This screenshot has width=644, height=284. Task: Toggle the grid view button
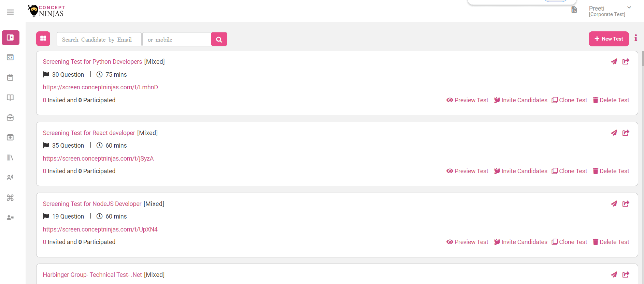(x=43, y=39)
